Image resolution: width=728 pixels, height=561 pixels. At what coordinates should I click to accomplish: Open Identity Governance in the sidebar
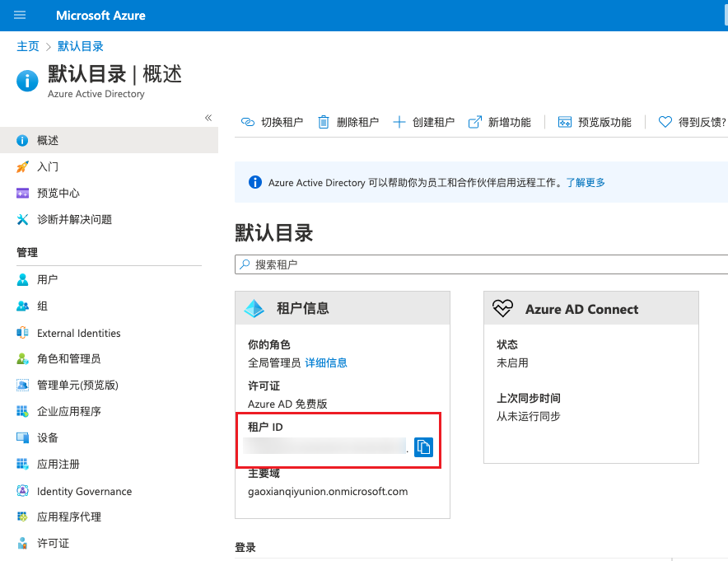(84, 492)
